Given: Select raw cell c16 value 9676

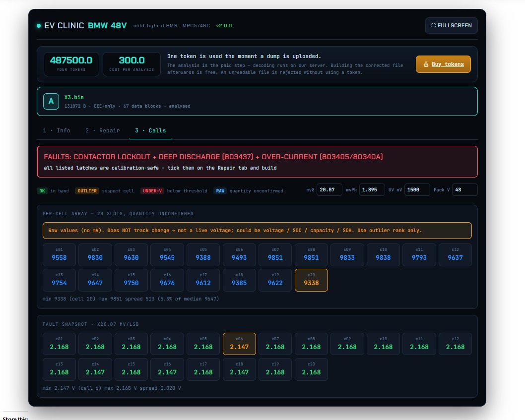Looking at the screenshot, I should click(167, 280).
